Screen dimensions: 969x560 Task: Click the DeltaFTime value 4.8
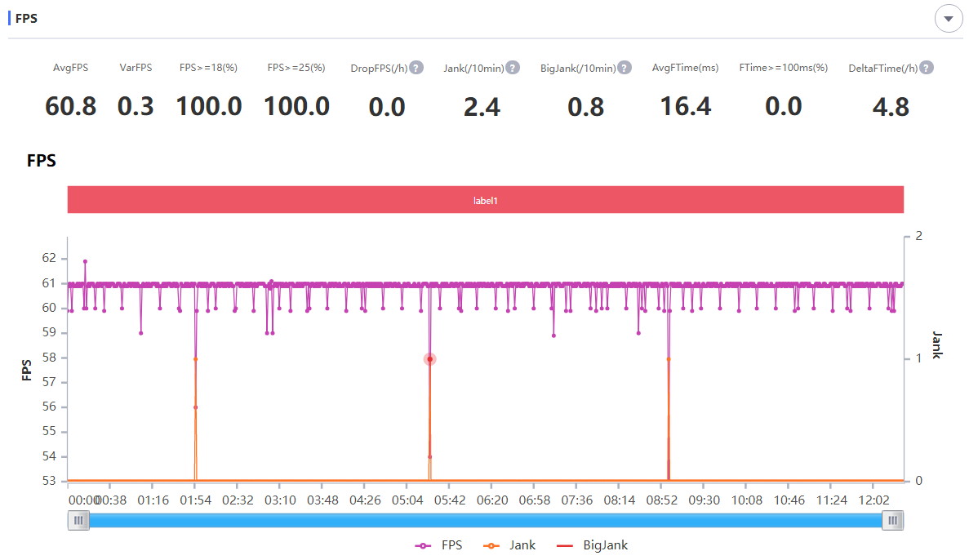891,107
